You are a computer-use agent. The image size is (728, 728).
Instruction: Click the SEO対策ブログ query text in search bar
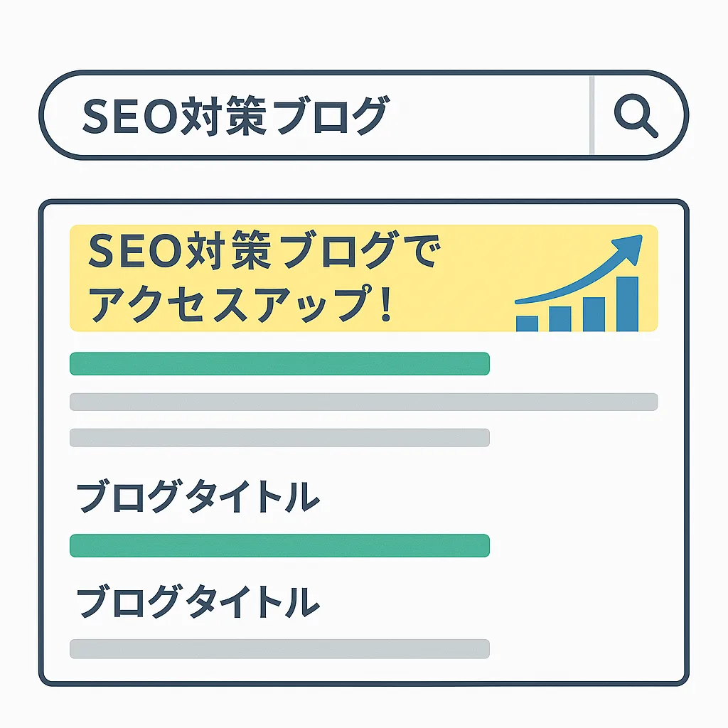coord(236,115)
